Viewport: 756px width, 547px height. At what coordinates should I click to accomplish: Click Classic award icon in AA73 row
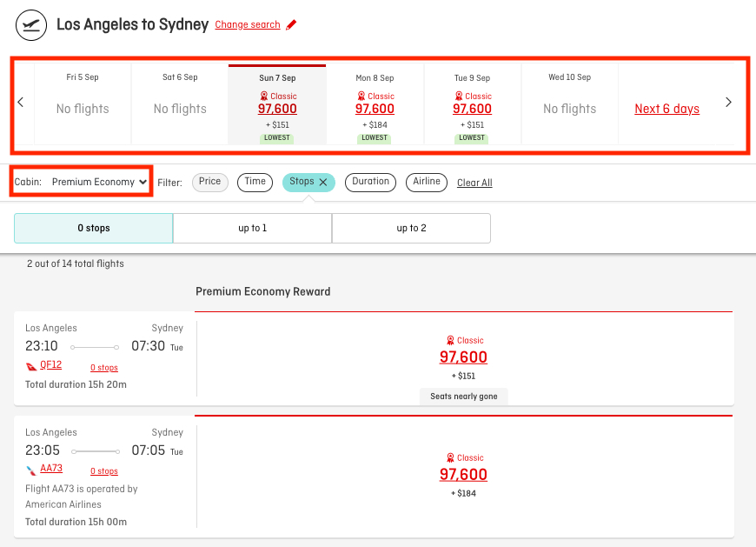[450, 457]
